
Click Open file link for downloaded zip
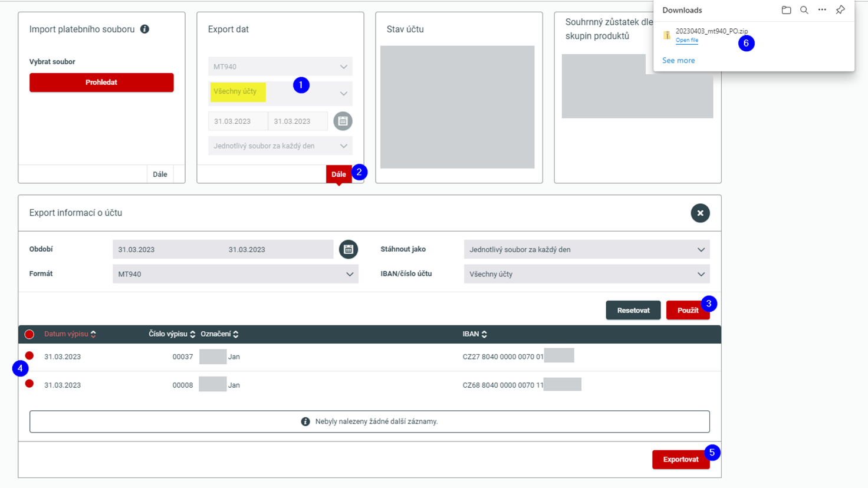tap(686, 40)
